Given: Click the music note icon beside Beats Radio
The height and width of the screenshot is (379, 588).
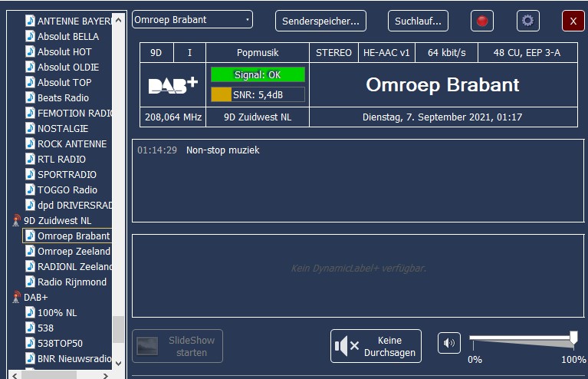Looking at the screenshot, I should [30, 98].
